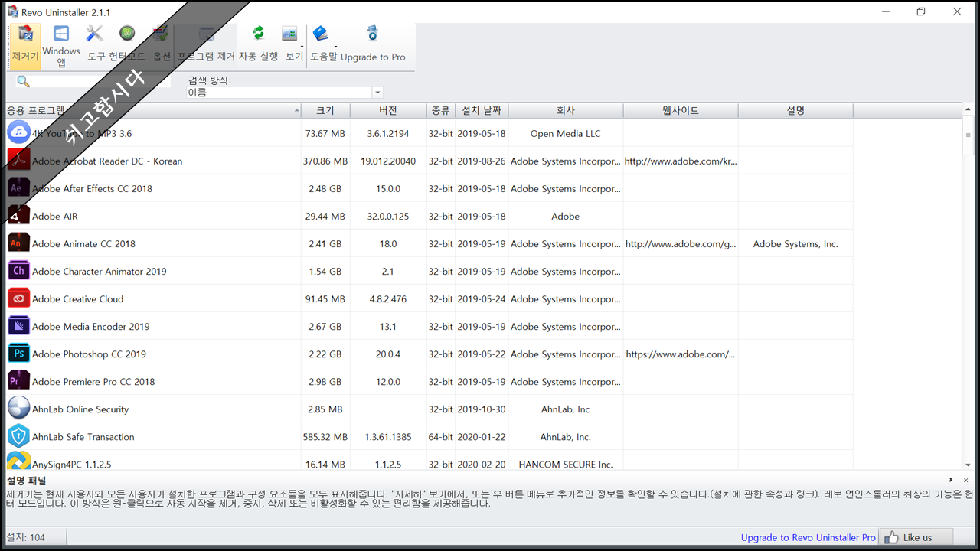Close the 설명 패널 description panel
The height and width of the screenshot is (551, 980).
pos(966,479)
